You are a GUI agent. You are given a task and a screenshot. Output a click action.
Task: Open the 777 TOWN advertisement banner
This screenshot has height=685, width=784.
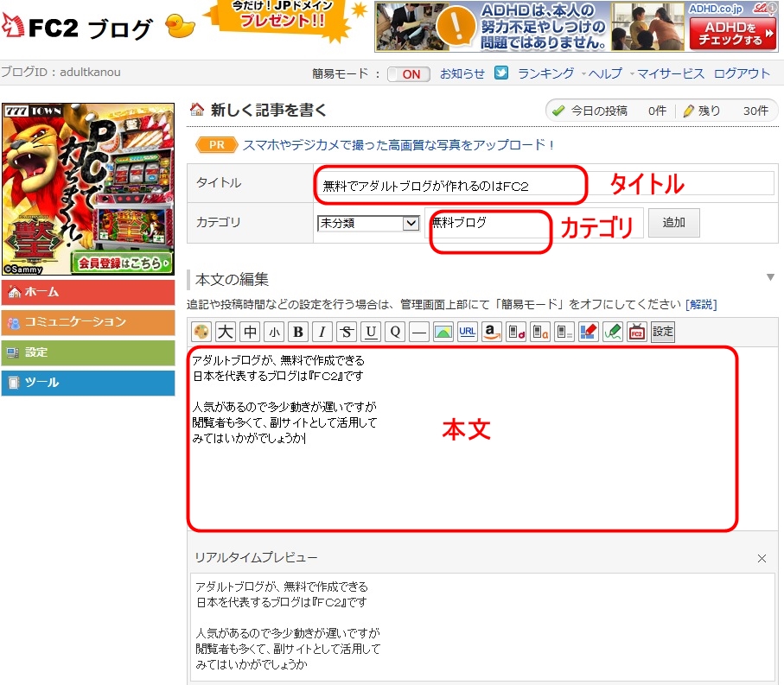88,189
